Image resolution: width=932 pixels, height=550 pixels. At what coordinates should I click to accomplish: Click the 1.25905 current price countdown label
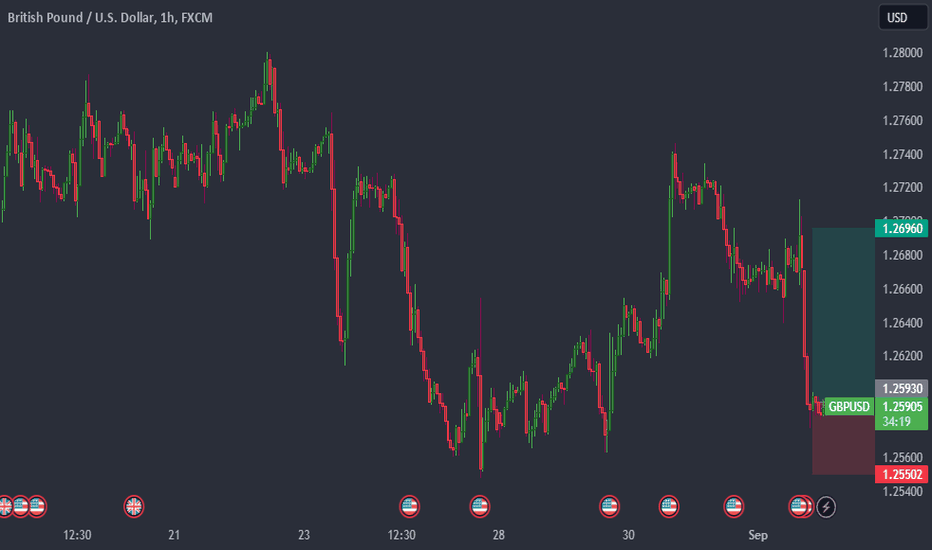pos(901,414)
